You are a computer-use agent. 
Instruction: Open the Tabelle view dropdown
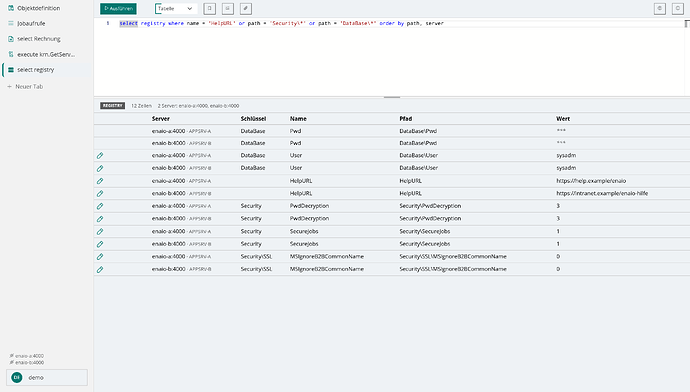pyautogui.click(x=175, y=8)
